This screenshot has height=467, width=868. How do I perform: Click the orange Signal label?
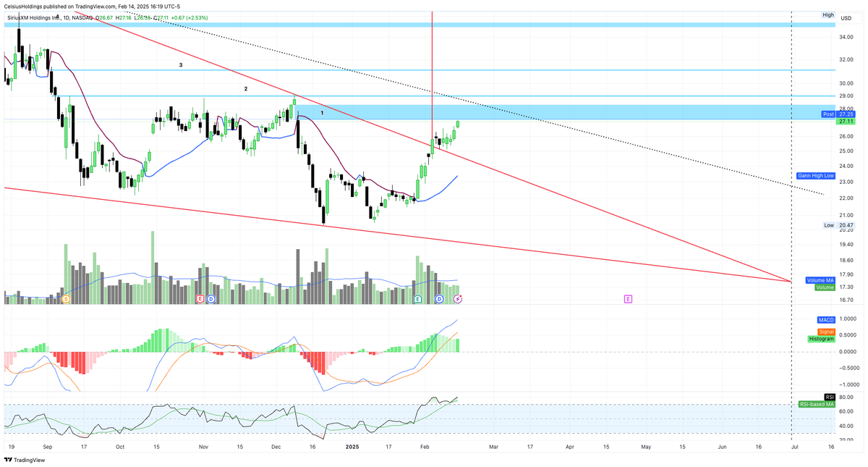[826, 332]
